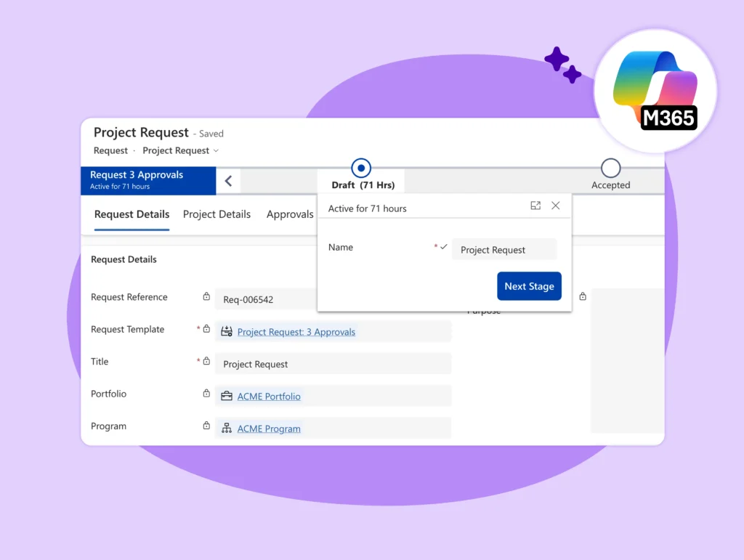Select the Accepted stage circle

(610, 168)
